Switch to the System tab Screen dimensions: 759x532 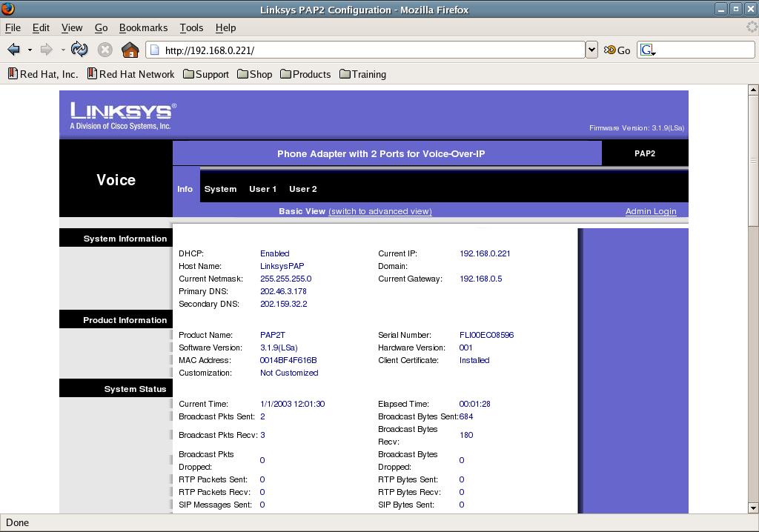[220, 189]
